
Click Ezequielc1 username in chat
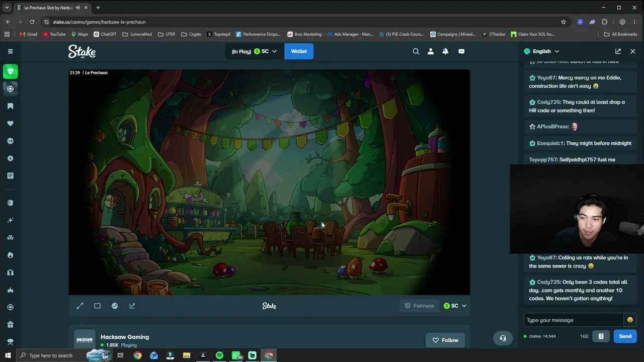pyautogui.click(x=550, y=143)
